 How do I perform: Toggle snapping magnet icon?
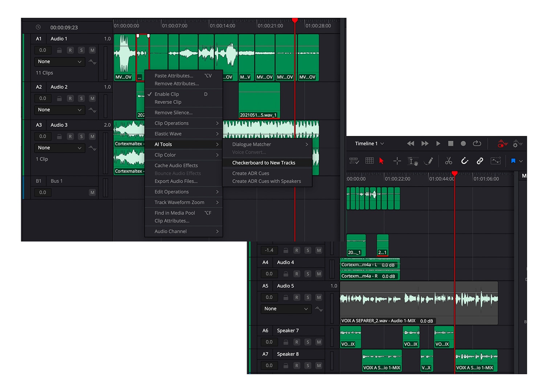point(464,161)
